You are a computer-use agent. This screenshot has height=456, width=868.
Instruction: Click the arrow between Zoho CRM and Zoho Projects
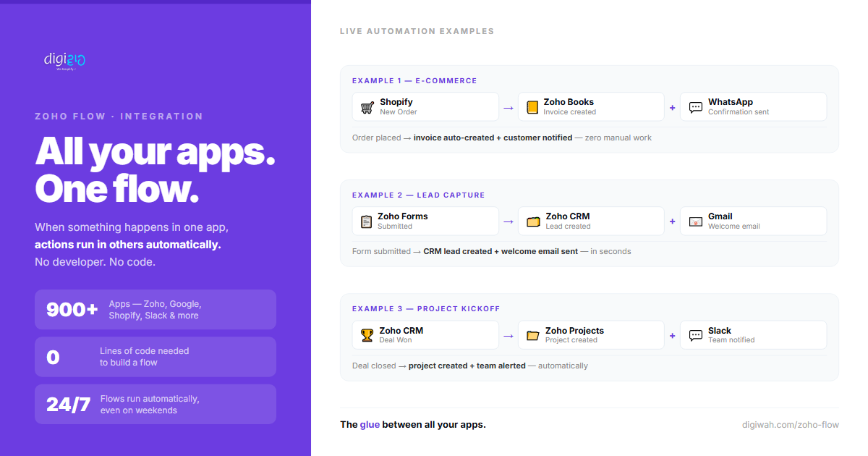(509, 335)
